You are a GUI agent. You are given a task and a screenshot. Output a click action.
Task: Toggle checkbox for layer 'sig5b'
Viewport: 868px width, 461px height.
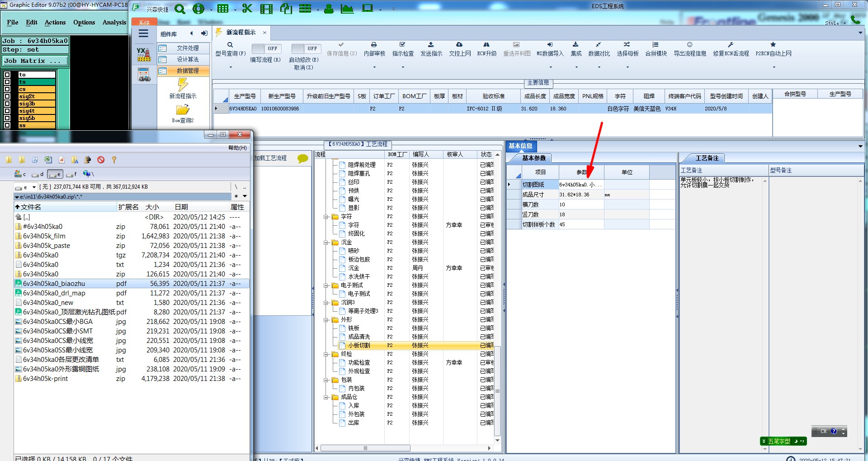pos(7,118)
